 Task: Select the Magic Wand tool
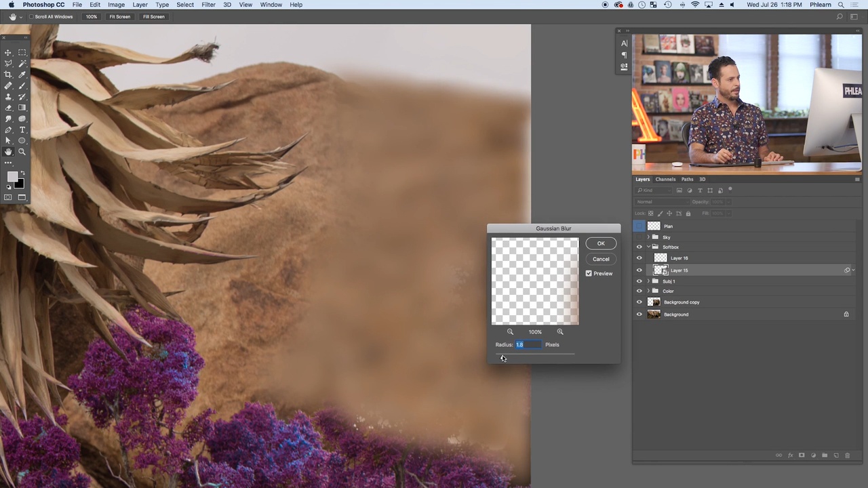[x=22, y=63]
